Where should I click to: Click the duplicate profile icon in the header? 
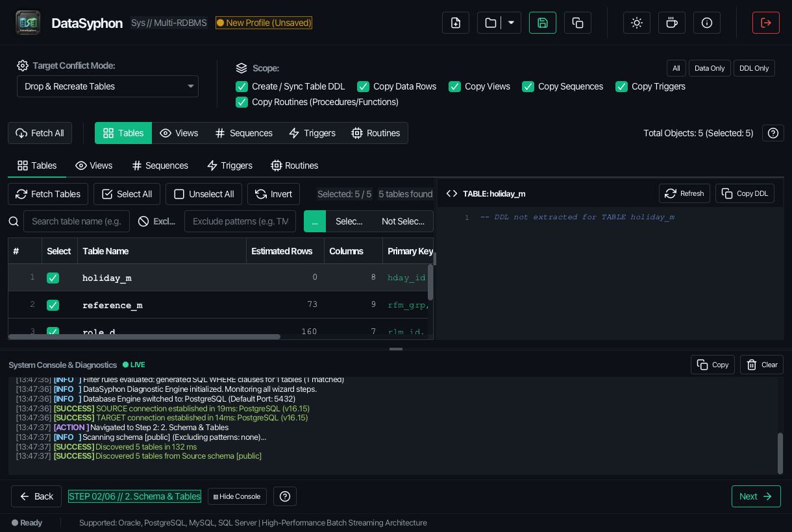pyautogui.click(x=578, y=23)
